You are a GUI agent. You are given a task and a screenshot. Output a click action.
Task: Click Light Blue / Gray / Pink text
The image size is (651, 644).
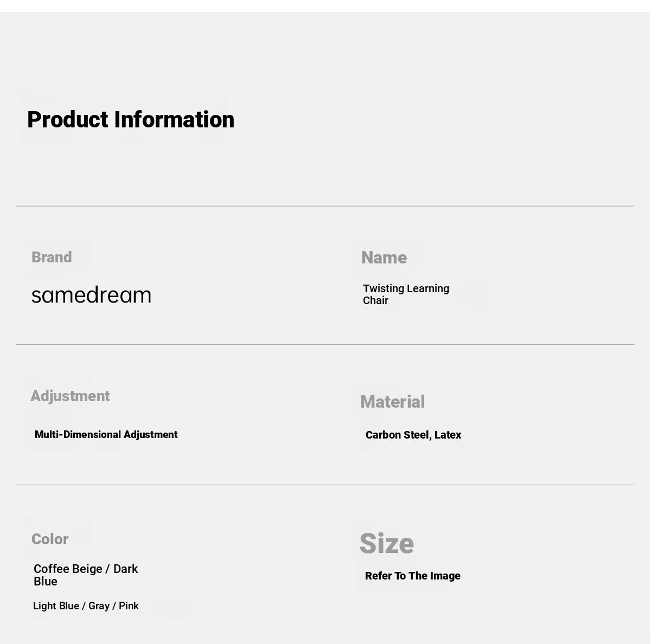tap(86, 606)
